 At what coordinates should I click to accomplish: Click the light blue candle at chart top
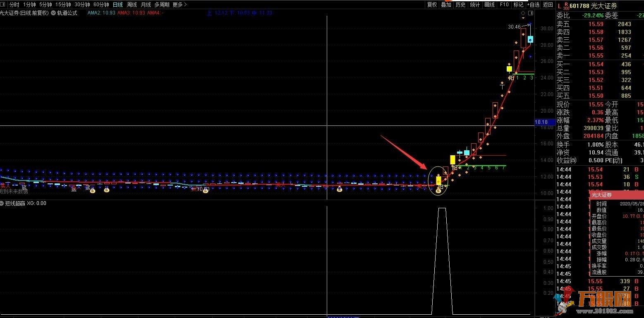click(530, 40)
